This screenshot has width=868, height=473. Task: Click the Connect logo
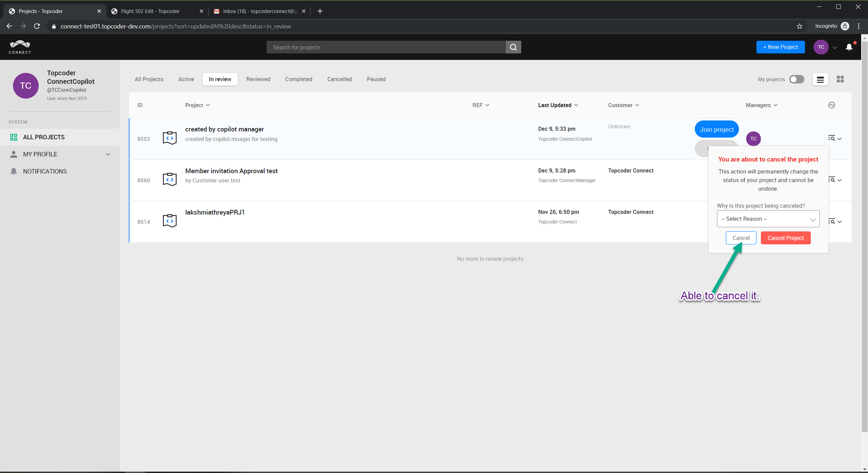click(x=20, y=47)
